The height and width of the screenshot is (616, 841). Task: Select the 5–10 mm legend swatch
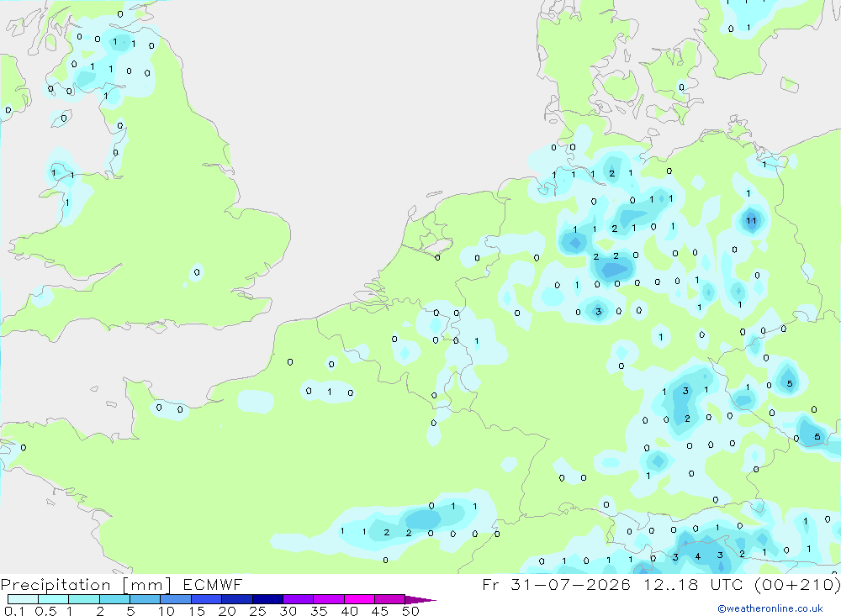(145, 599)
